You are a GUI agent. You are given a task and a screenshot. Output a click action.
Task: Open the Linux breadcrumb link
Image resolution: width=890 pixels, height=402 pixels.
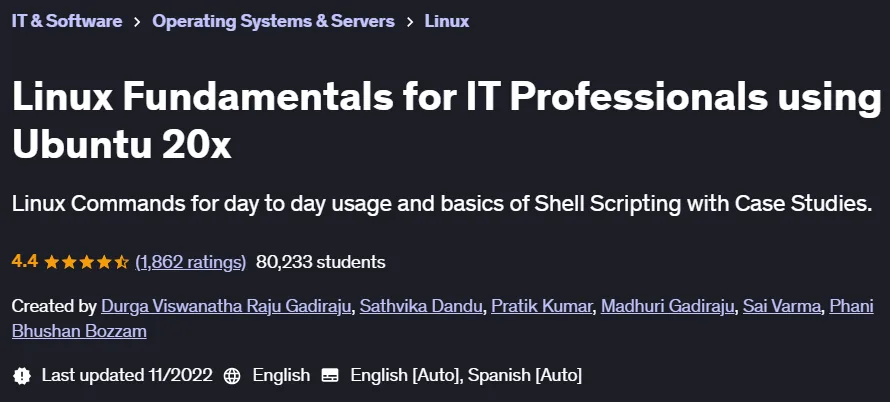point(447,22)
